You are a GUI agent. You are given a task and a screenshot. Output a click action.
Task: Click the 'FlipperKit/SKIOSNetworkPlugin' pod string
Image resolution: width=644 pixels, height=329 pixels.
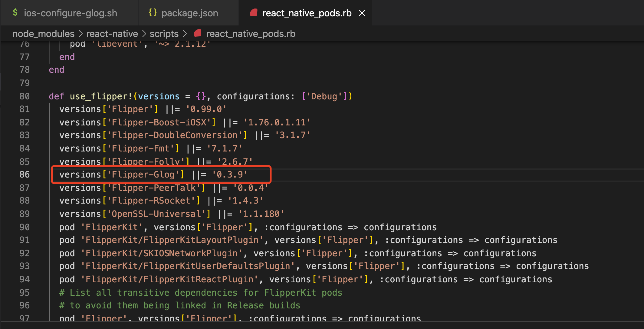coord(162,253)
